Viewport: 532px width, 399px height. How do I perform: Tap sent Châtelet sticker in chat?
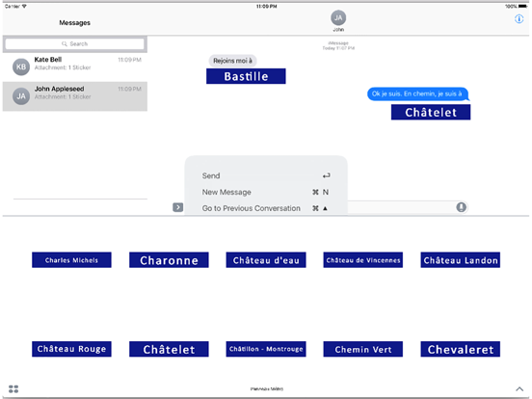click(431, 112)
